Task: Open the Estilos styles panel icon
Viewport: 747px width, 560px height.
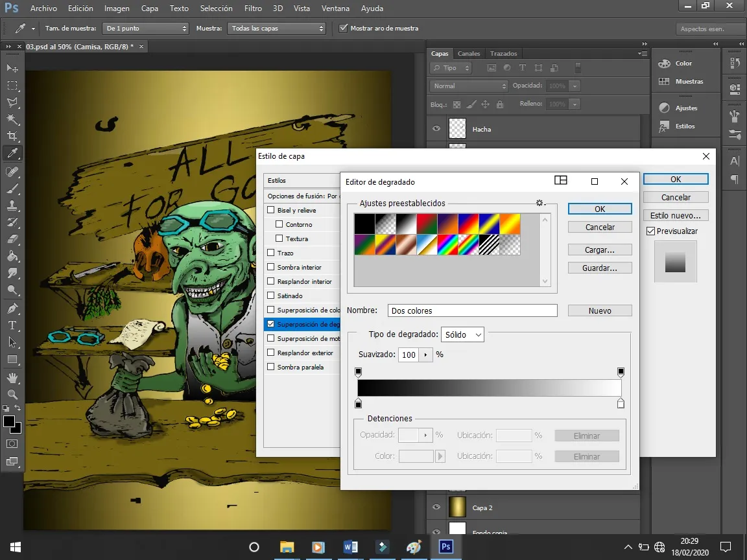Action: (663, 126)
